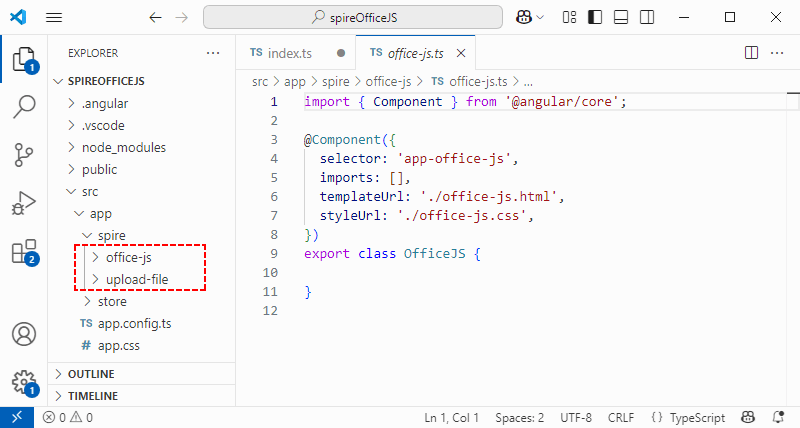
Task: Open the Extensions view
Action: coord(23,252)
